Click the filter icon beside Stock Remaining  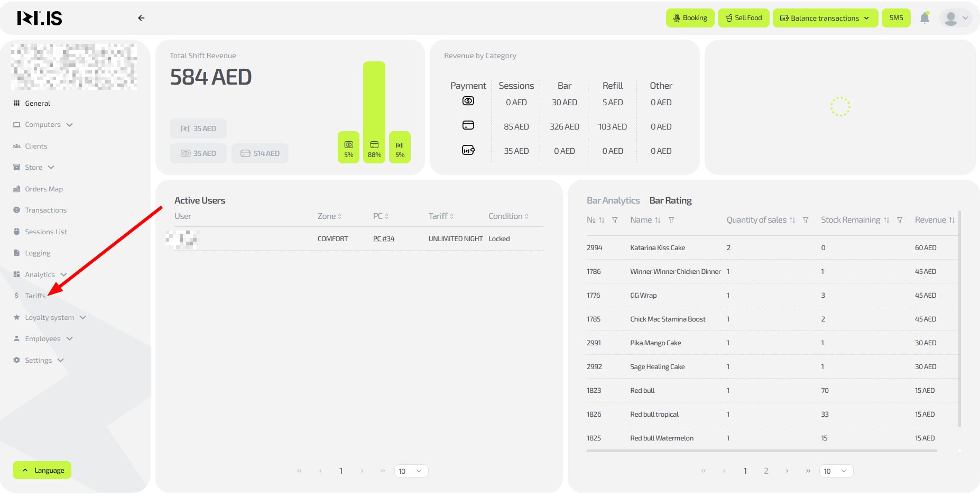point(900,220)
